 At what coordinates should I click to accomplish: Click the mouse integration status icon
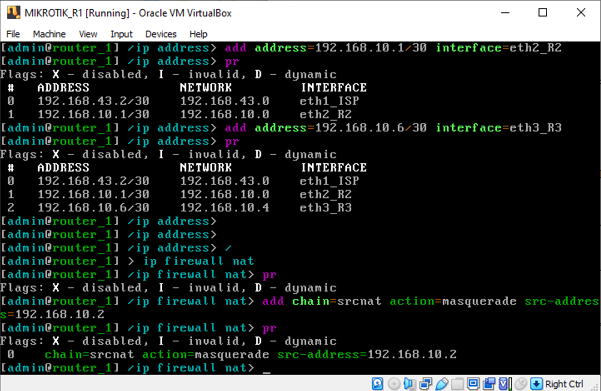[x=521, y=383]
